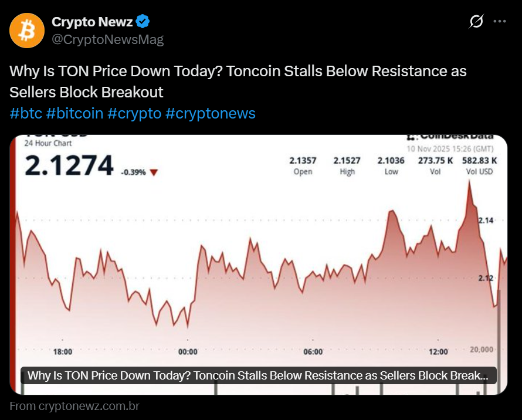Click the red down-triangle price indicator
Viewport: 522px width, 420px height.
click(154, 172)
